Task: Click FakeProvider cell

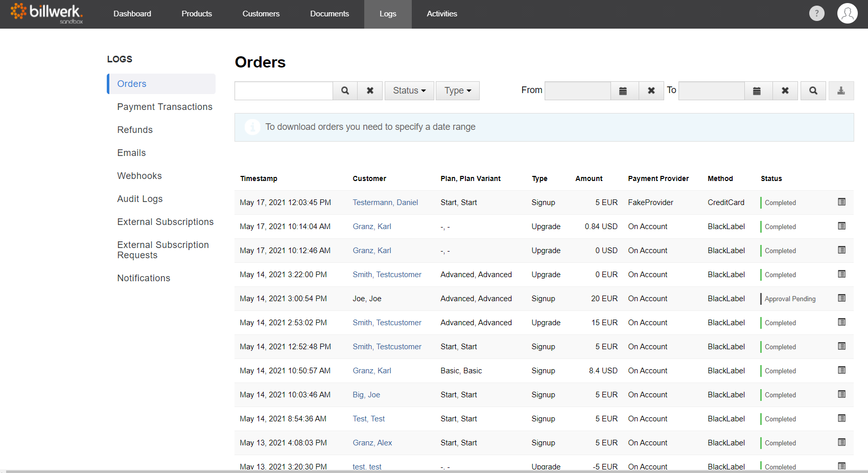Action: [650, 202]
